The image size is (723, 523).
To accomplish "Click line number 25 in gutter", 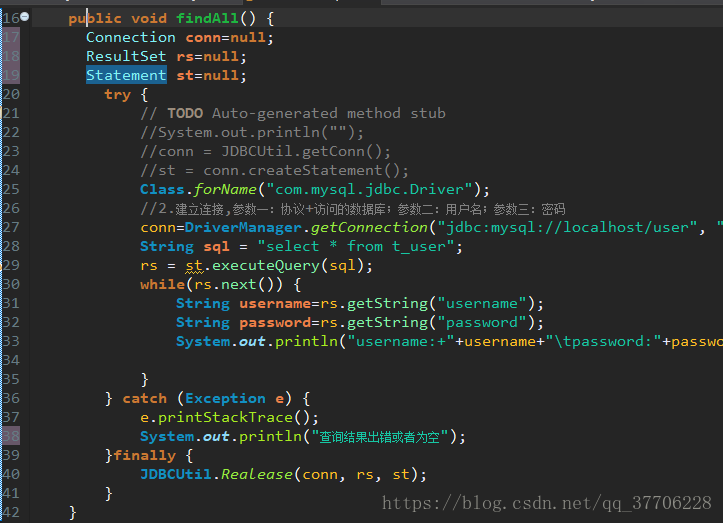I will point(11,190).
